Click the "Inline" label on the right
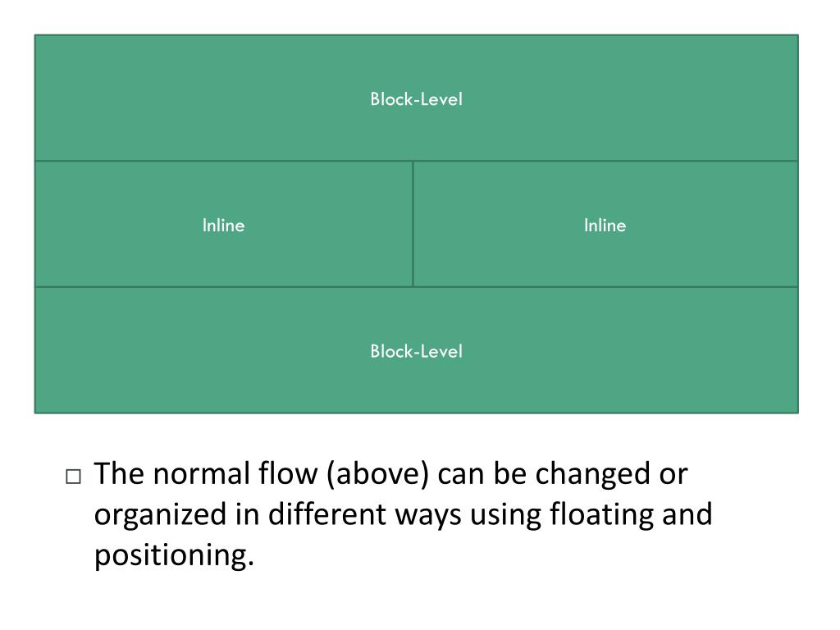 pyautogui.click(x=605, y=225)
